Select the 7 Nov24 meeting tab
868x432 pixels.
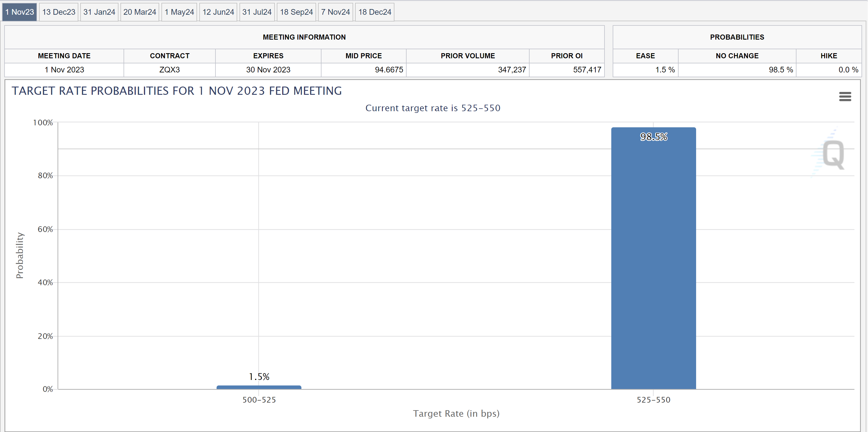(x=335, y=12)
